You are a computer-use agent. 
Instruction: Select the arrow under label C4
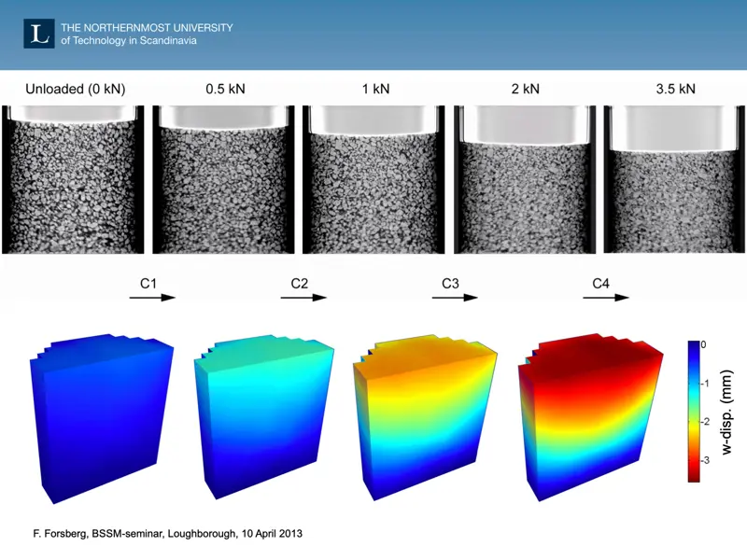pyautogui.click(x=606, y=298)
